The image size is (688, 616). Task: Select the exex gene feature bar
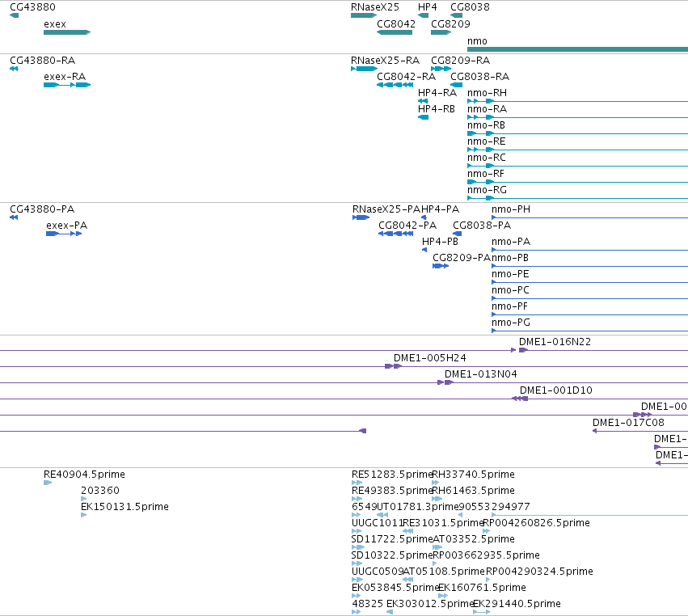pos(67,32)
